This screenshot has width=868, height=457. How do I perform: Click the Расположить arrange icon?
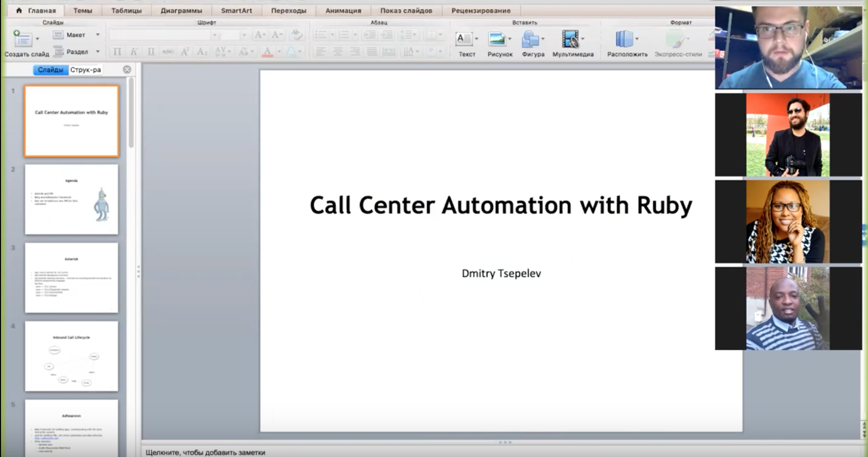click(624, 38)
